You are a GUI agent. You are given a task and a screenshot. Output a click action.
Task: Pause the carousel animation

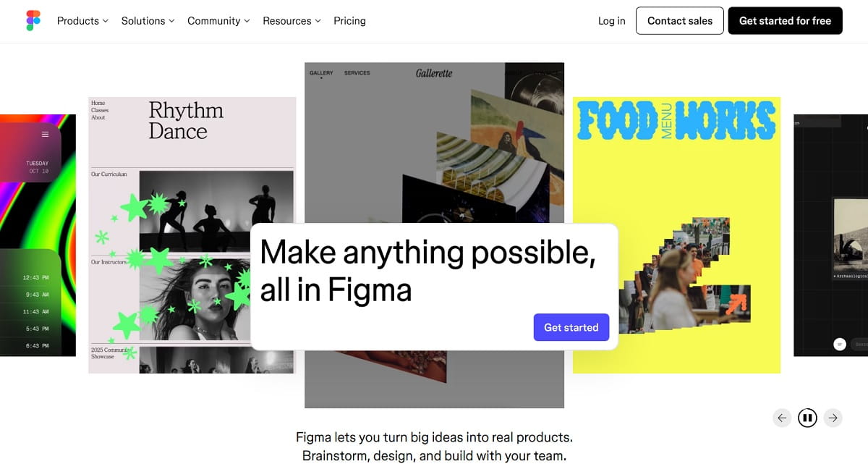807,418
